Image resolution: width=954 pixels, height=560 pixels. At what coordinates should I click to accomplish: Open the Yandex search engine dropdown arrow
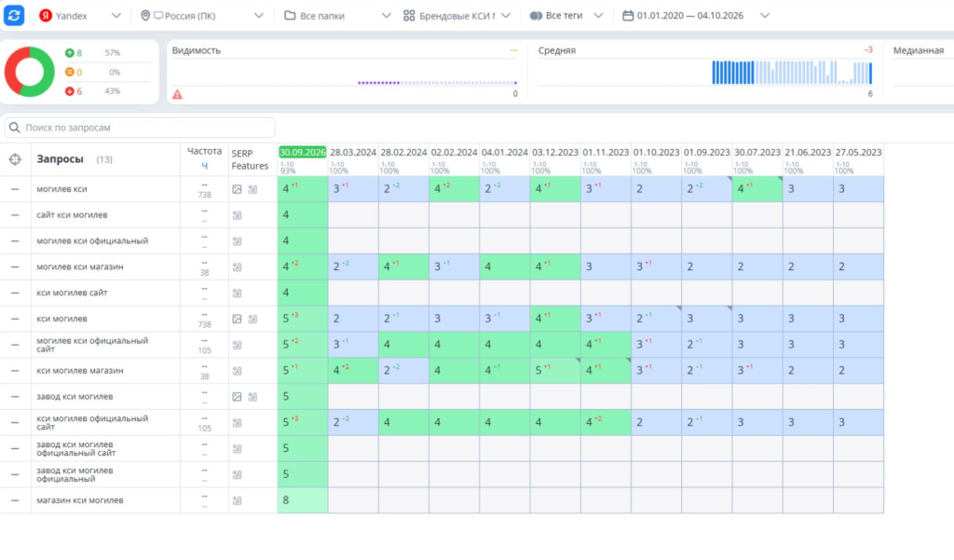116,16
